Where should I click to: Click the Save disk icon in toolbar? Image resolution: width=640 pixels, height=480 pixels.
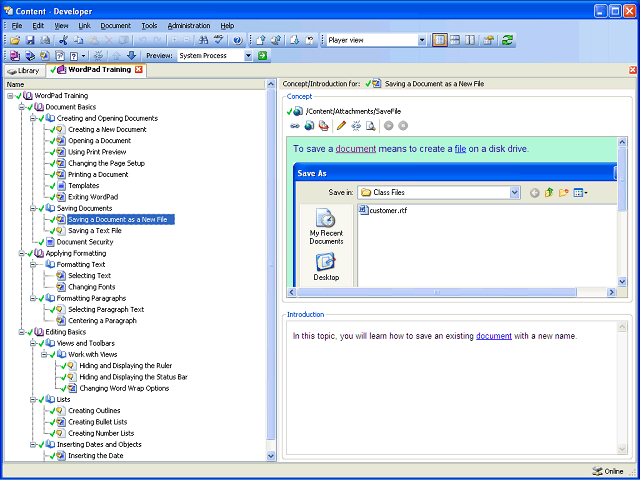[x=30, y=40]
